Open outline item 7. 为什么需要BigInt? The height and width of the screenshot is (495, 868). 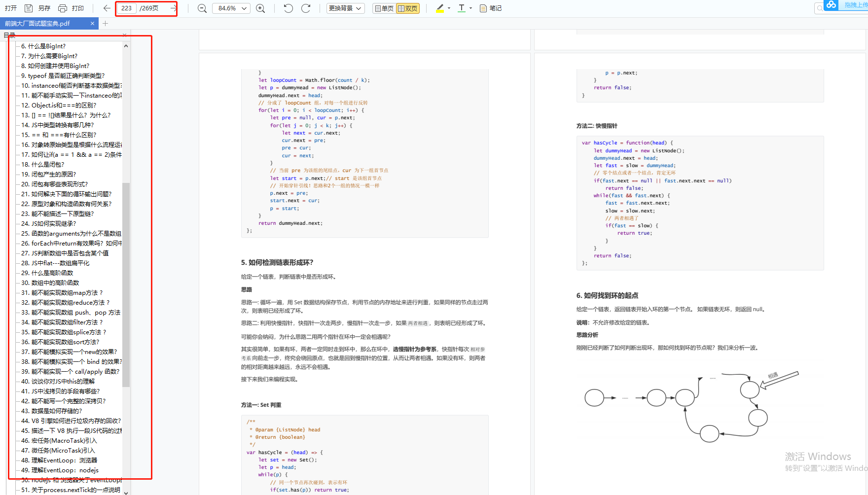click(x=49, y=56)
